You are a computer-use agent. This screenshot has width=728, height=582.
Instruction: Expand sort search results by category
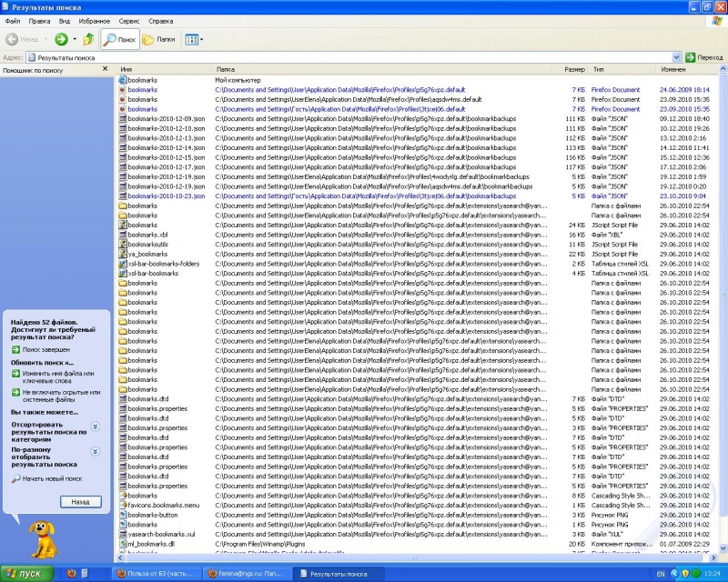pyautogui.click(x=95, y=426)
